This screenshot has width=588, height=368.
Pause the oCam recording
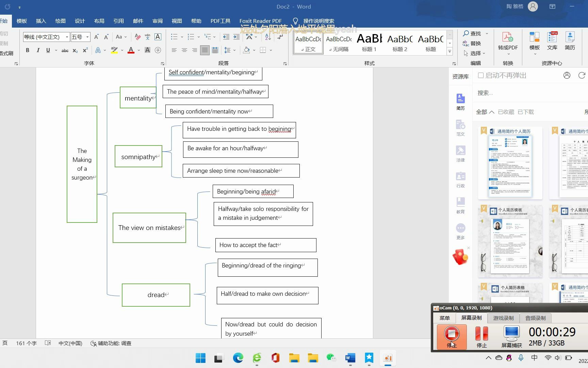coord(481,337)
